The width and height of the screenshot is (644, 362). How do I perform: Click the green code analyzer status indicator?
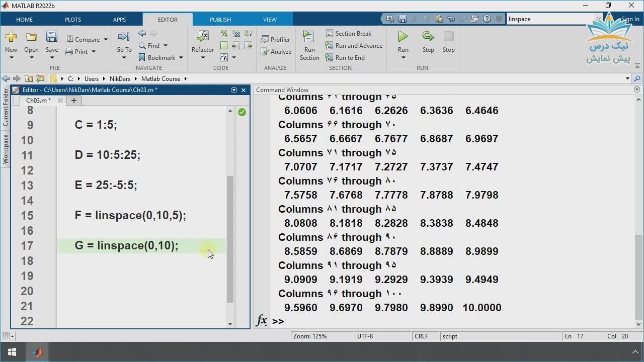pyautogui.click(x=242, y=112)
